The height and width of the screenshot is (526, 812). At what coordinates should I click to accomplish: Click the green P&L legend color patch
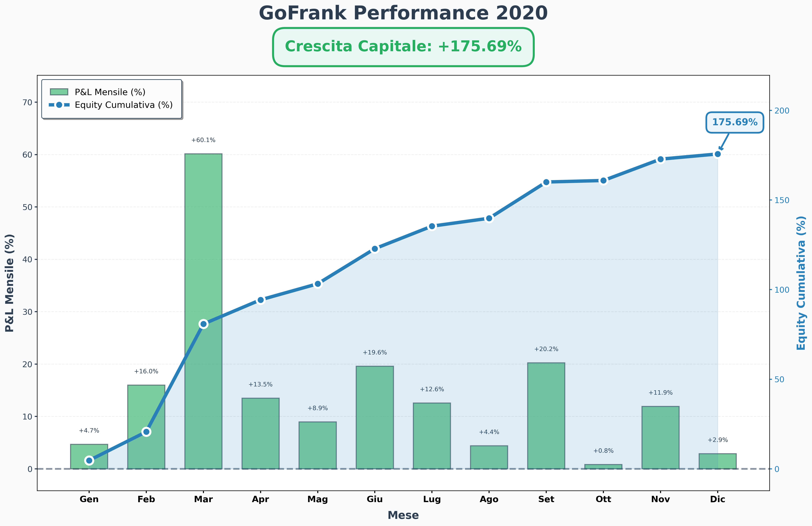click(59, 92)
